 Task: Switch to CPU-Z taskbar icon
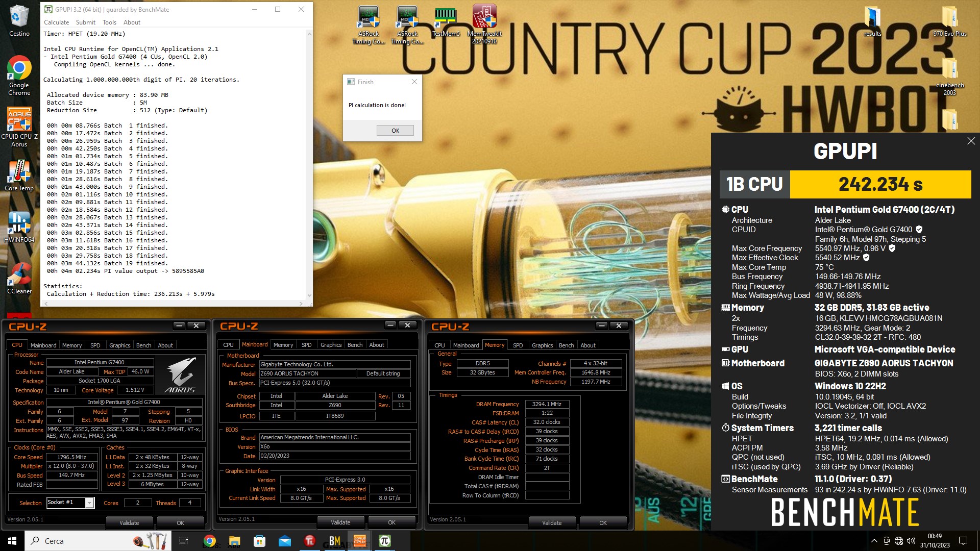(360, 541)
